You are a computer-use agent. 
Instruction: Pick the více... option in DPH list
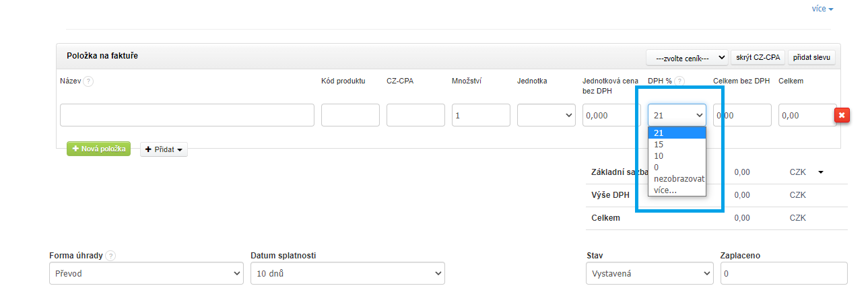[665, 190]
